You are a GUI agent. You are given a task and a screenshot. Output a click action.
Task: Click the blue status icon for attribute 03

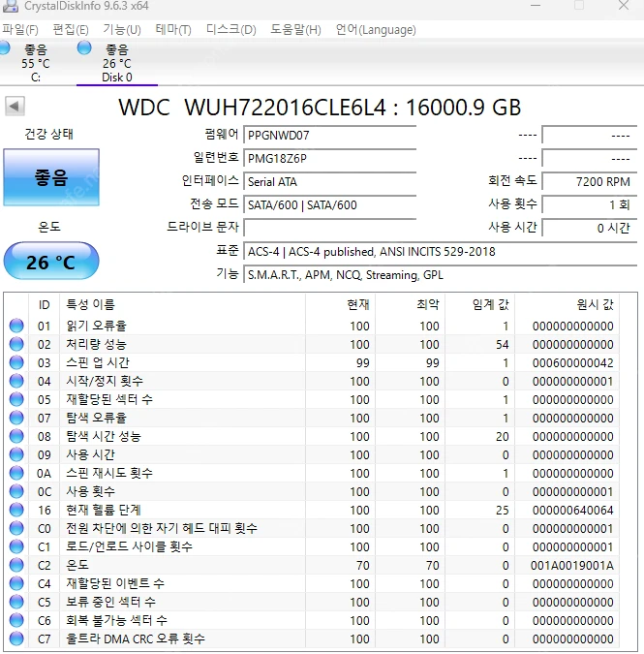(16, 362)
